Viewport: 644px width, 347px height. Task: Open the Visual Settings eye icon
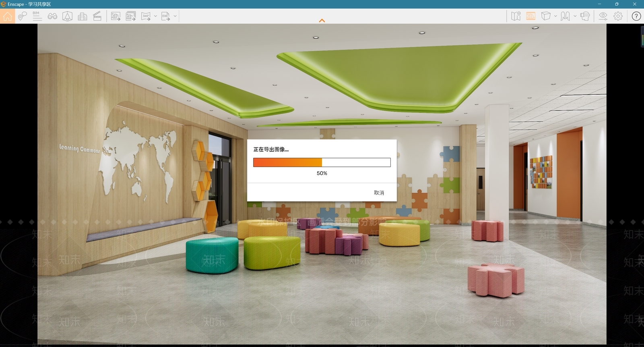603,16
